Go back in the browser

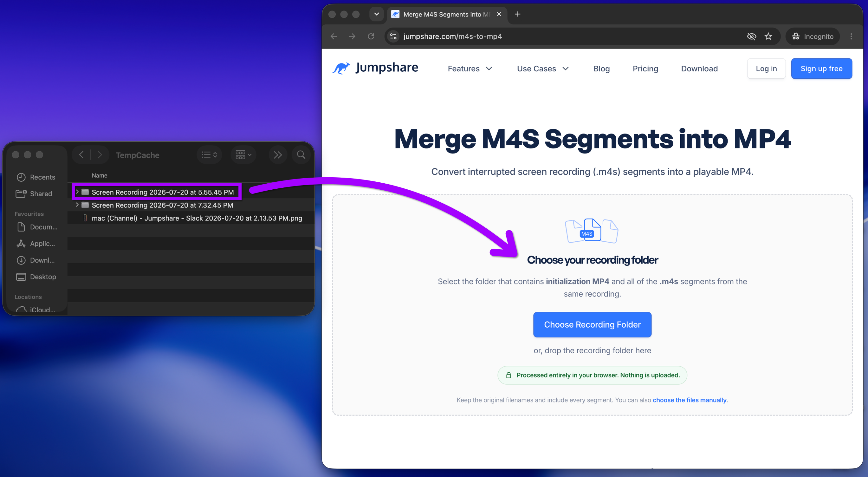334,36
